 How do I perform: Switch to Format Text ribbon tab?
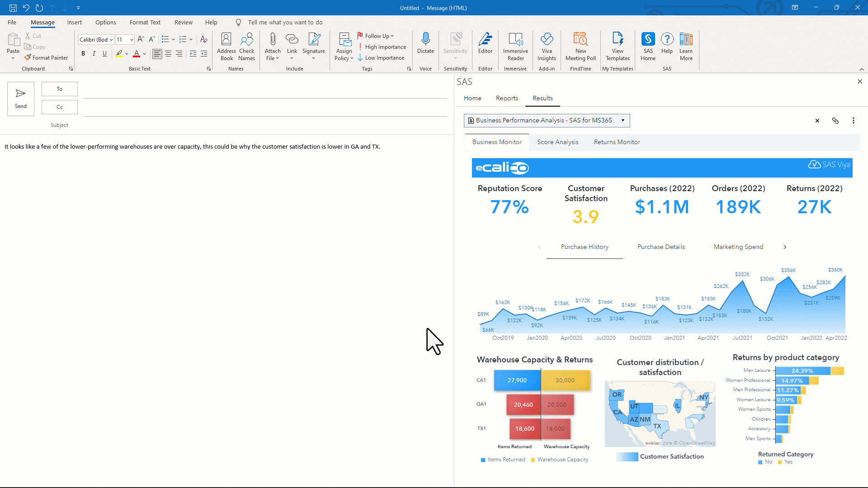click(145, 22)
